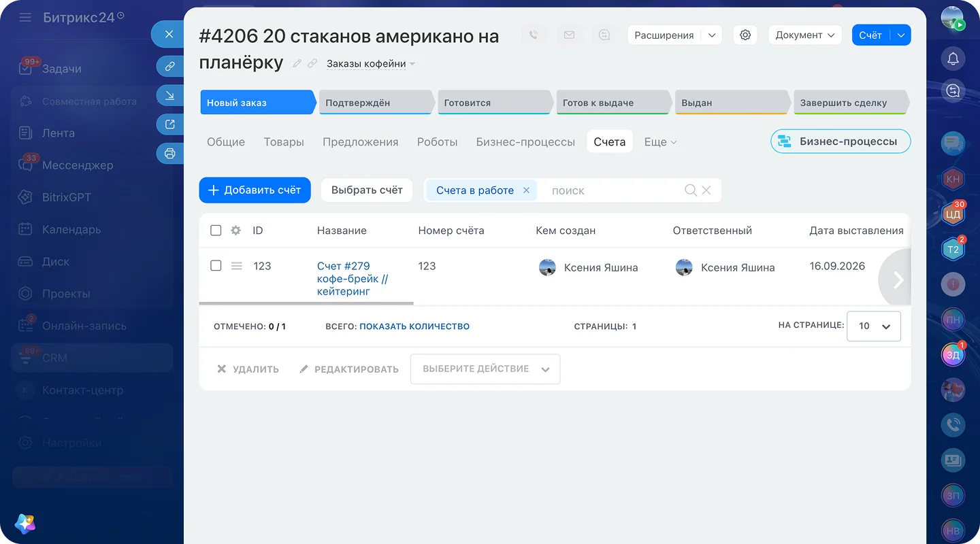Image resolution: width=980 pixels, height=544 pixels.
Task: Tick the select-all checkbox in table header
Action: [x=216, y=231]
